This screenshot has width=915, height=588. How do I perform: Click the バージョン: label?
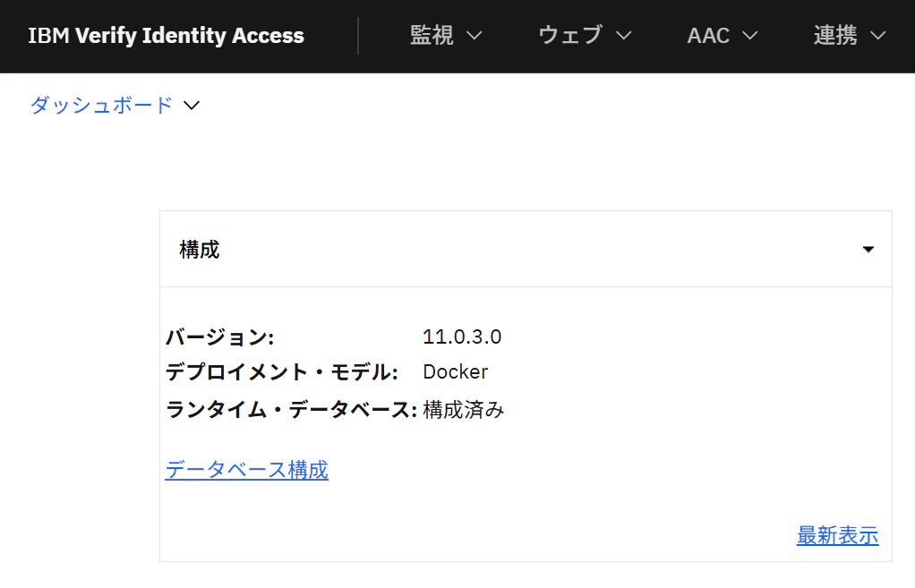pos(220,337)
